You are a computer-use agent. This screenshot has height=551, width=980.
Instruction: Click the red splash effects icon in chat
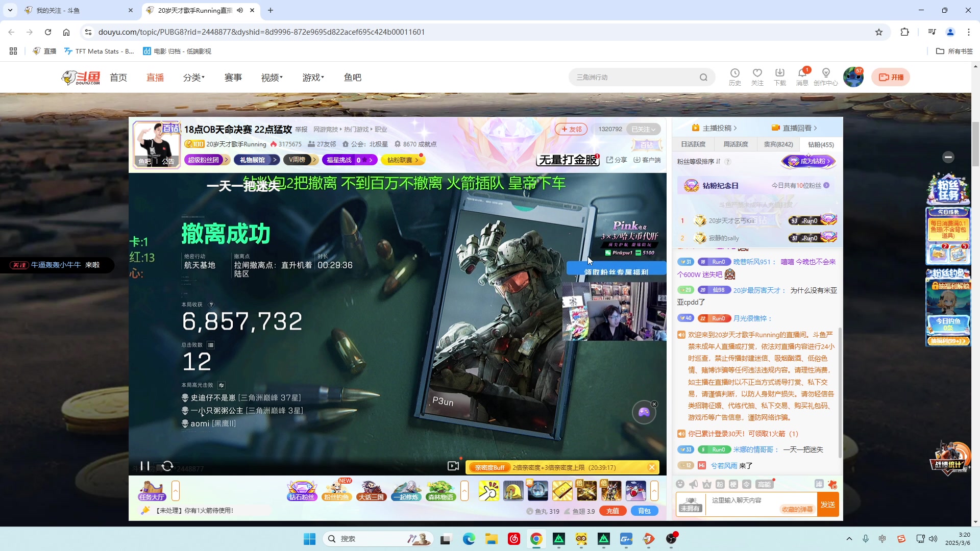point(832,484)
